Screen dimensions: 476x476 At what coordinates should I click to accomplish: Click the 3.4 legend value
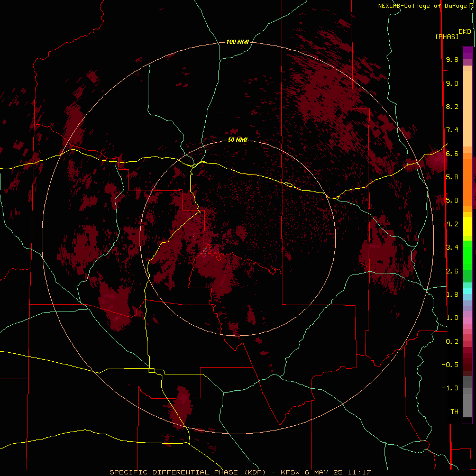[452, 248]
